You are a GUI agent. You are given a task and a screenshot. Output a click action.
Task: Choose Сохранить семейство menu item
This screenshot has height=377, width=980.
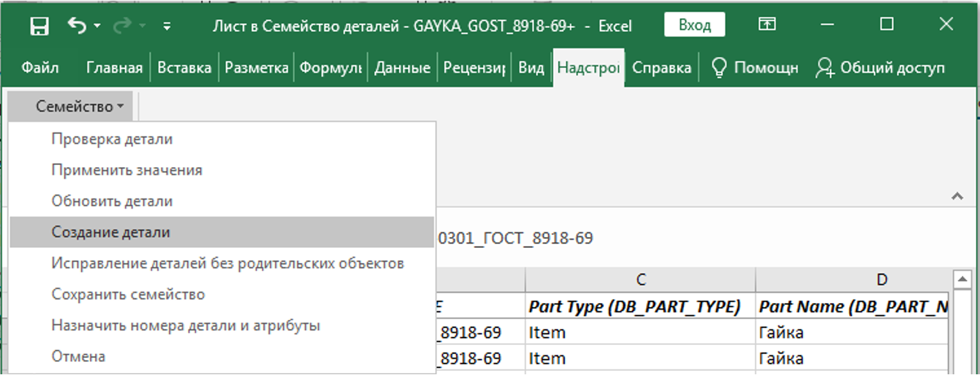coord(222,294)
